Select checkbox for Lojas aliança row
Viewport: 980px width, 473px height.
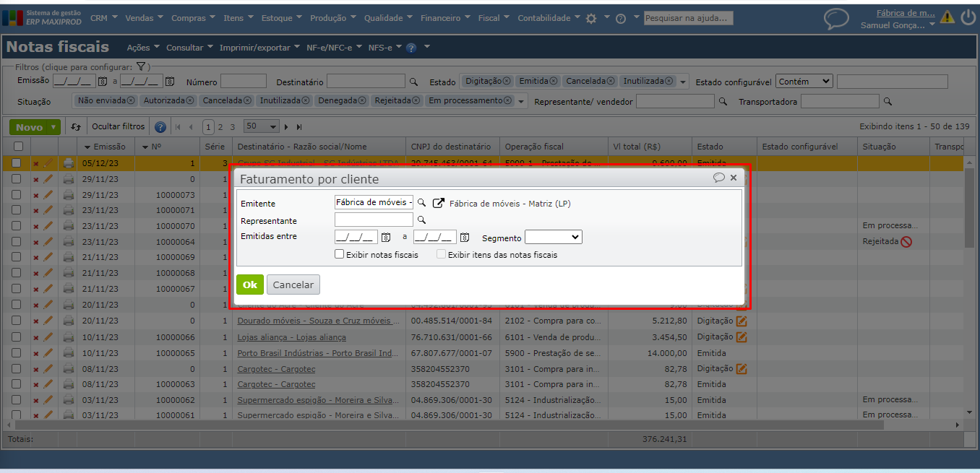pos(17,337)
